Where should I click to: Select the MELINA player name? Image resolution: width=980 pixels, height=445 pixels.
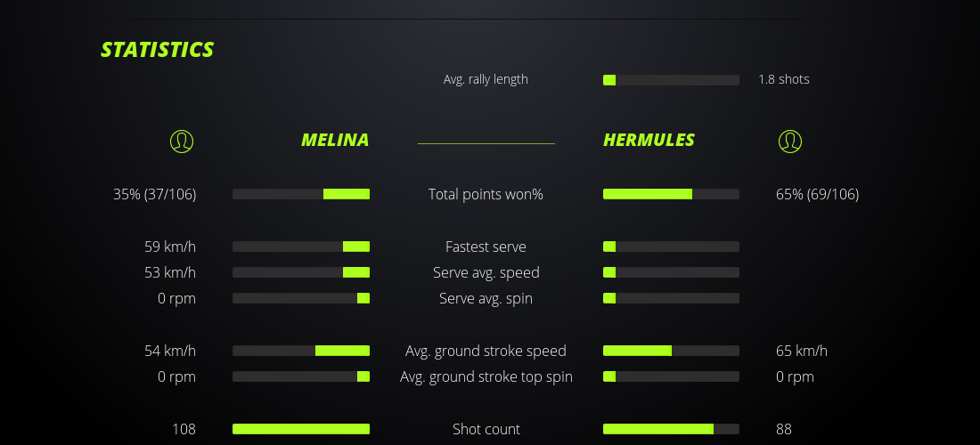click(335, 140)
